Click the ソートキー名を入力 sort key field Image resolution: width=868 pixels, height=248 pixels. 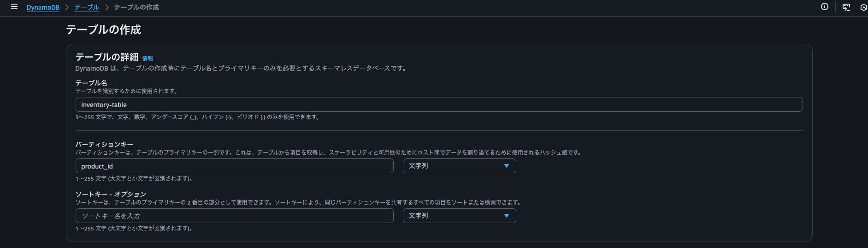point(234,216)
